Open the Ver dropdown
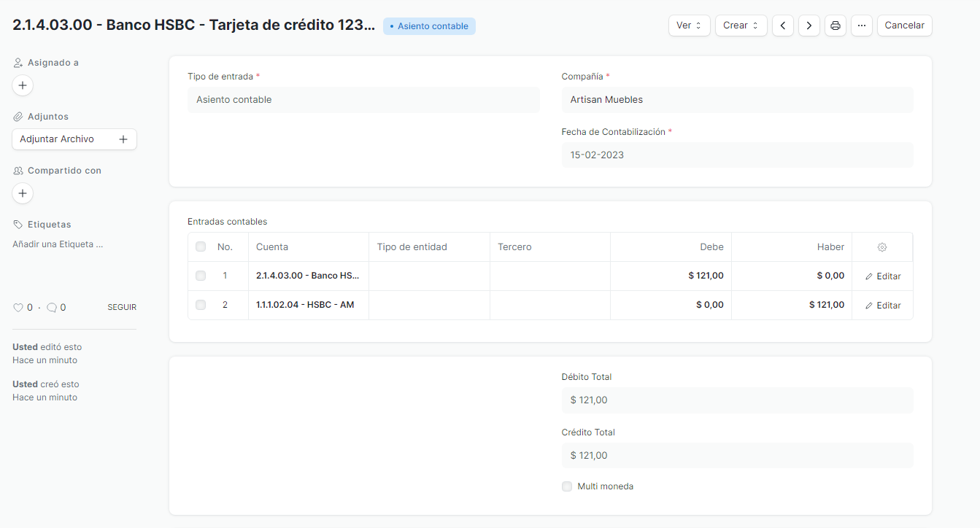 coord(689,26)
